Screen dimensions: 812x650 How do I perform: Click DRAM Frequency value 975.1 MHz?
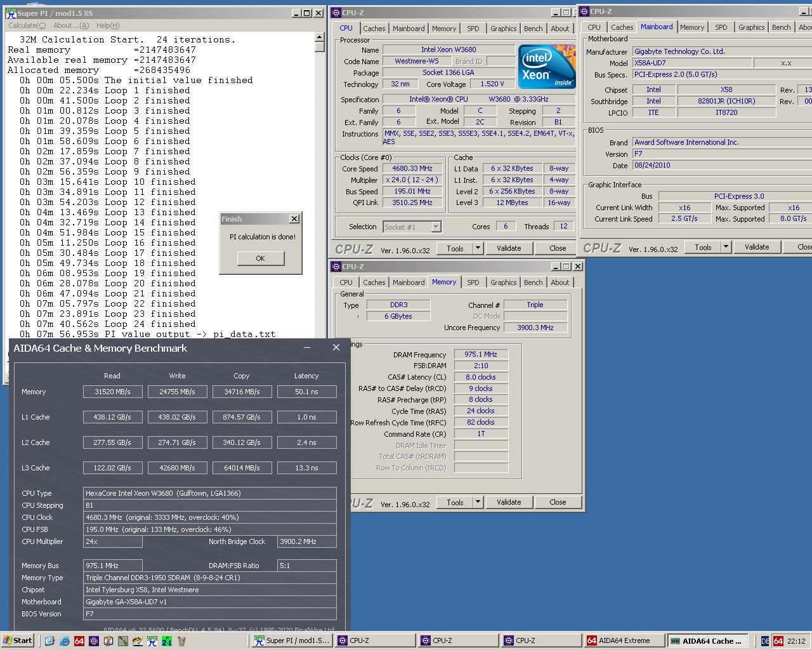[x=481, y=354]
